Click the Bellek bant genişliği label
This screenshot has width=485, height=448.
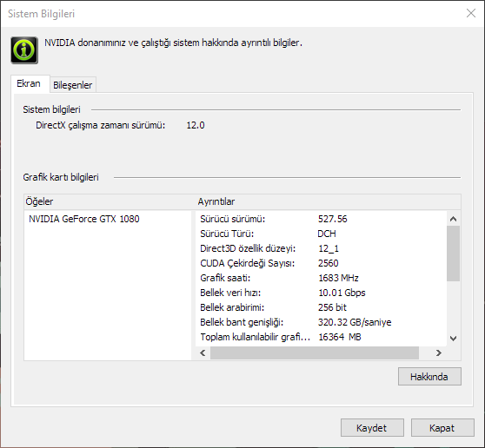[x=242, y=322]
